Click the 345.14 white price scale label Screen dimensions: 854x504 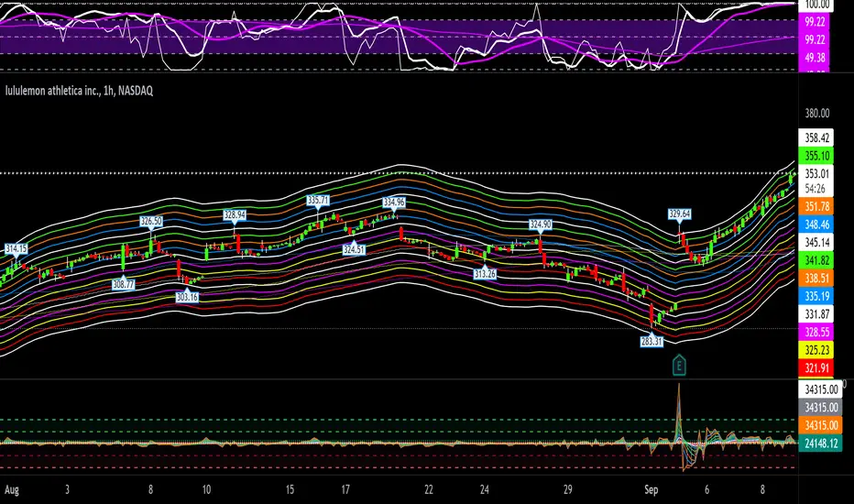(x=816, y=243)
